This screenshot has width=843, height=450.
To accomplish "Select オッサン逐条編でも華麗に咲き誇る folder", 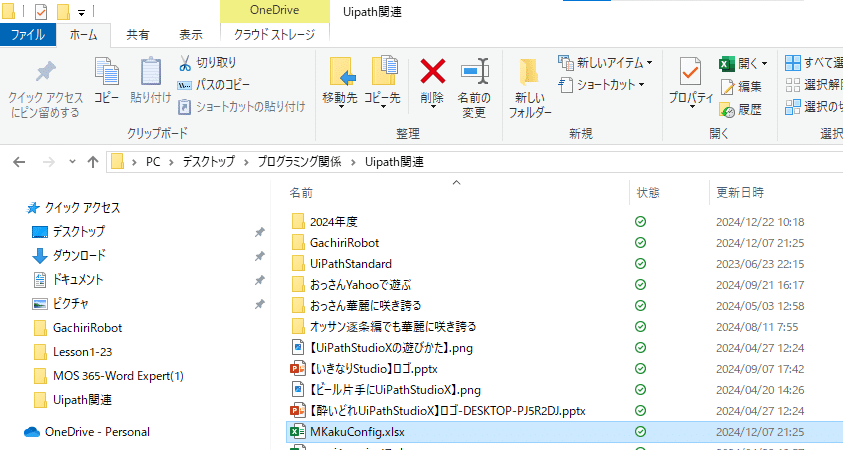I will [x=383, y=326].
